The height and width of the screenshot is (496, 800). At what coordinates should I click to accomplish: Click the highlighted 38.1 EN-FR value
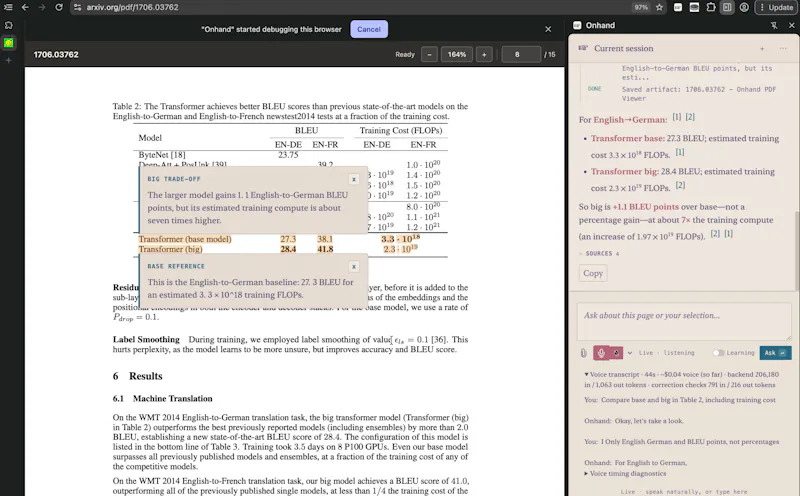tap(325, 239)
